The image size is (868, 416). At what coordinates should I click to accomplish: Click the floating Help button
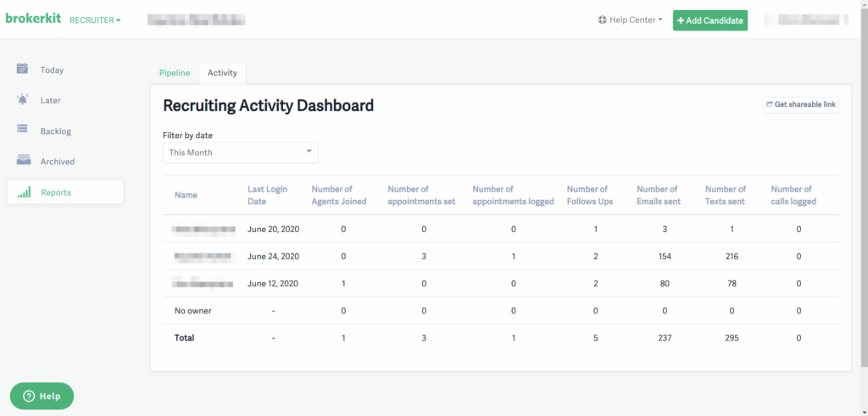[x=42, y=396]
